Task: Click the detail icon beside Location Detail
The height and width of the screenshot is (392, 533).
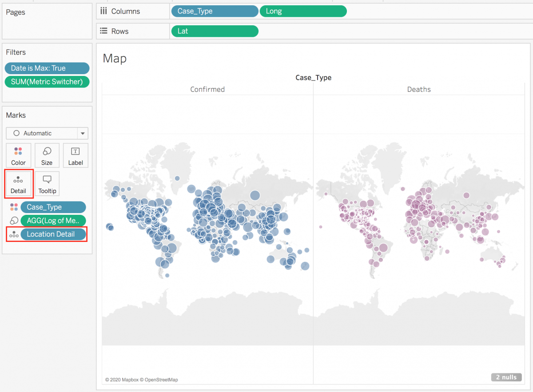Action: [x=14, y=234]
